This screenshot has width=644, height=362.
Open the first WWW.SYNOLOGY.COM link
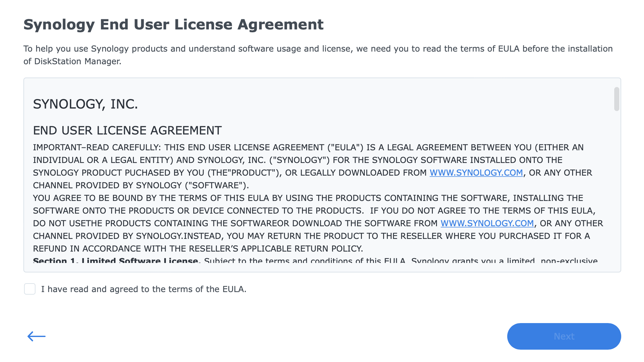tap(476, 173)
